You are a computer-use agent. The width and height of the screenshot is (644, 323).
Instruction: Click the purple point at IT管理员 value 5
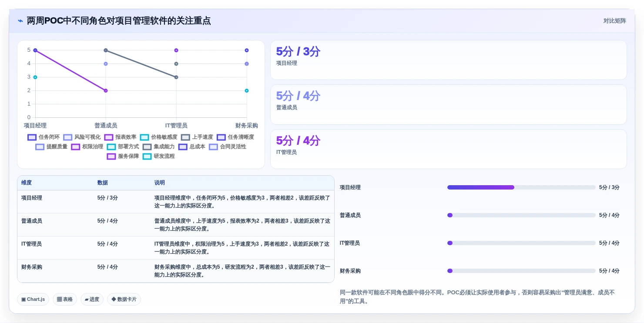coord(176,50)
